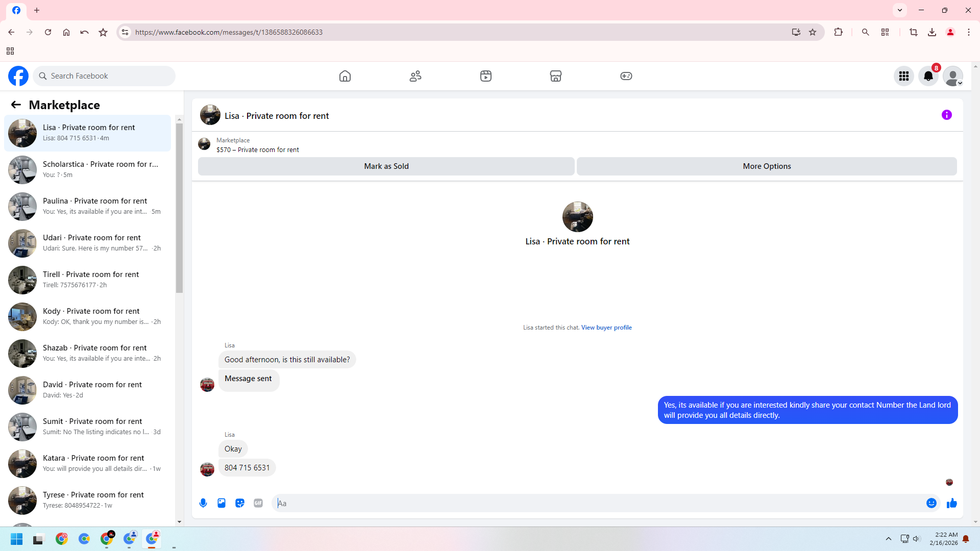The width and height of the screenshot is (980, 551).
Task: Open the emoji picker in message box
Action: pos(932,503)
